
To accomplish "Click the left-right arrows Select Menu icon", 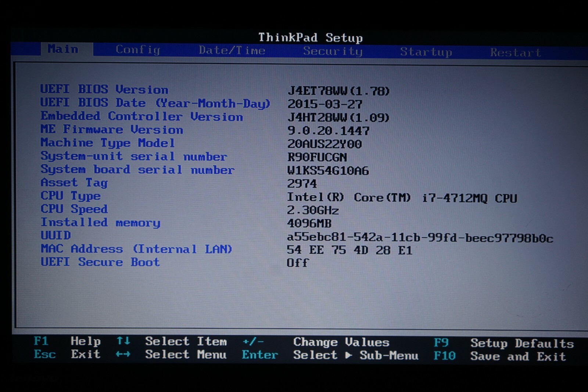I will pyautogui.click(x=123, y=354).
